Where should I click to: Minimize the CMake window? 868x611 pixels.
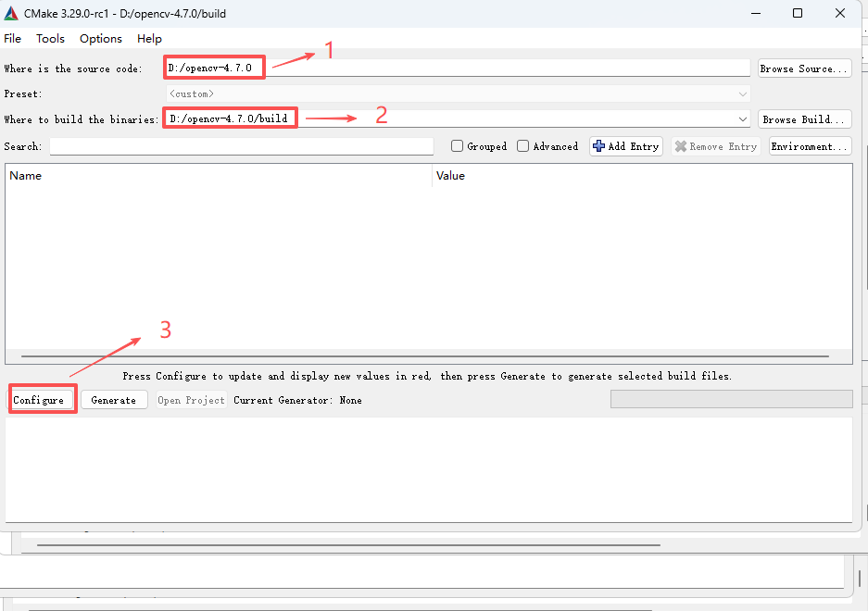click(756, 13)
